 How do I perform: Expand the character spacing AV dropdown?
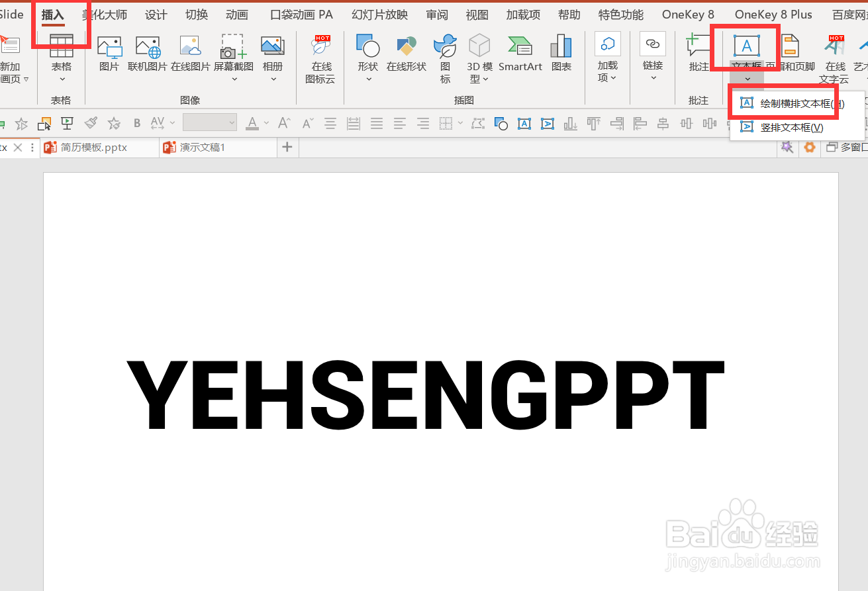pyautogui.click(x=172, y=123)
